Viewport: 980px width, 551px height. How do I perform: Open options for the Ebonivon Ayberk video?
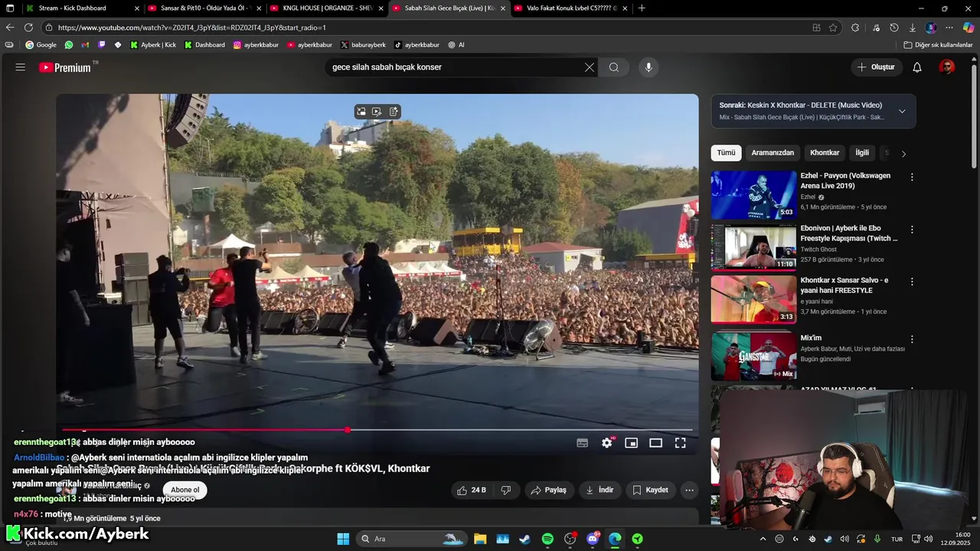(912, 229)
